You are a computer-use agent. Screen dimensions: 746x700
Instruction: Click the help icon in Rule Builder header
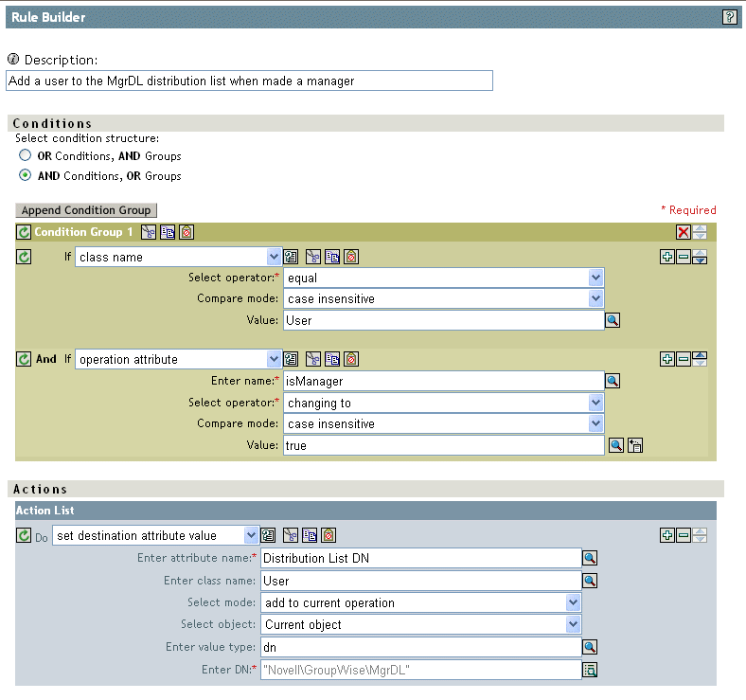click(729, 17)
